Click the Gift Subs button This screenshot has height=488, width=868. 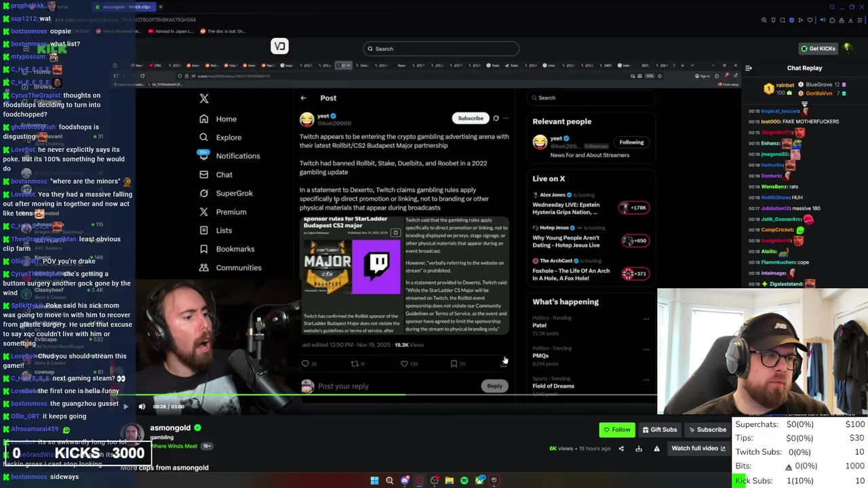click(659, 430)
